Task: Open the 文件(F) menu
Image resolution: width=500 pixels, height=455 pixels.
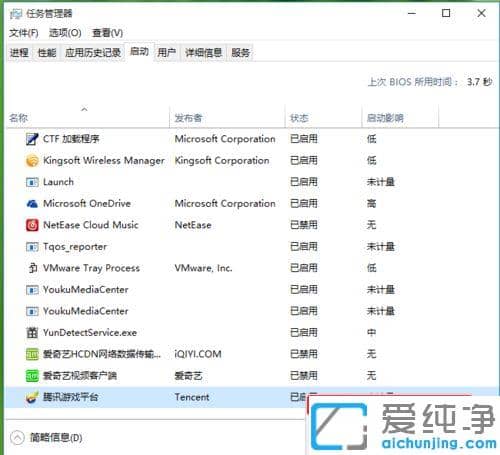Action: tap(24, 33)
